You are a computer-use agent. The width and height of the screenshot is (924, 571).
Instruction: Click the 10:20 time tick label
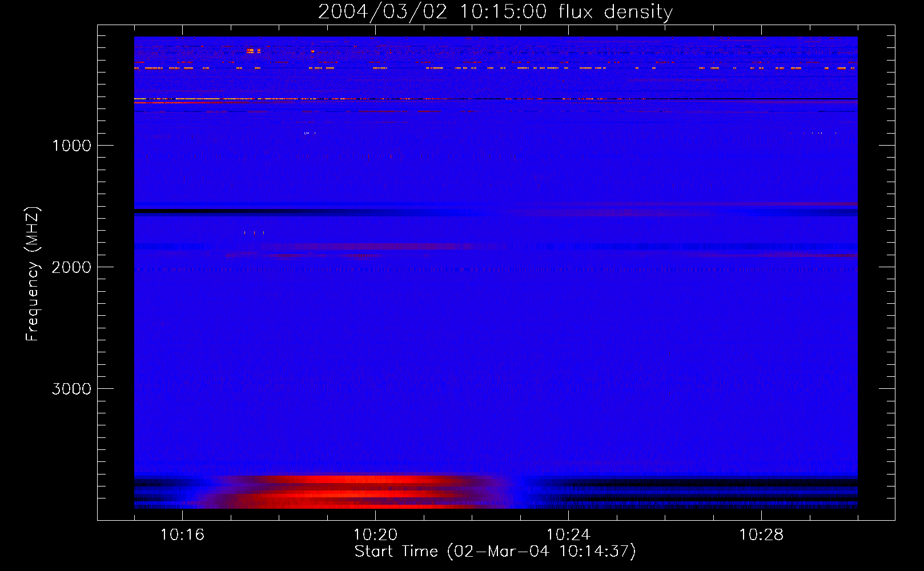point(375,534)
